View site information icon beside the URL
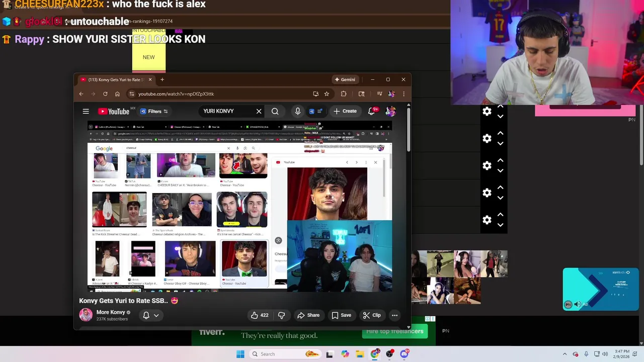The width and height of the screenshot is (644, 362). click(132, 94)
